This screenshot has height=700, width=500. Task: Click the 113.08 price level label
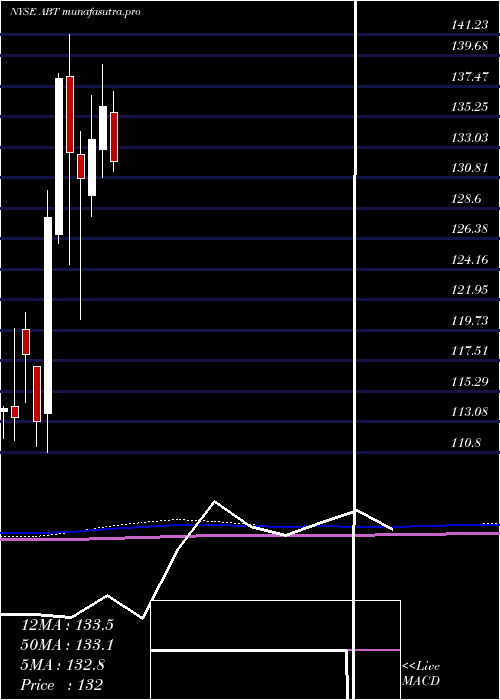(x=470, y=412)
